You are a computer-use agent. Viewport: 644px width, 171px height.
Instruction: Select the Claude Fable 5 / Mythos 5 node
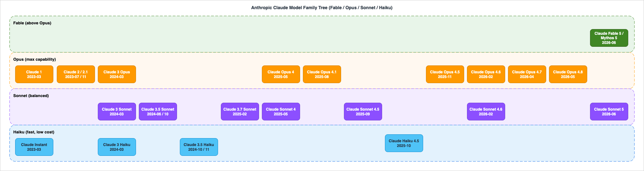[609, 38]
